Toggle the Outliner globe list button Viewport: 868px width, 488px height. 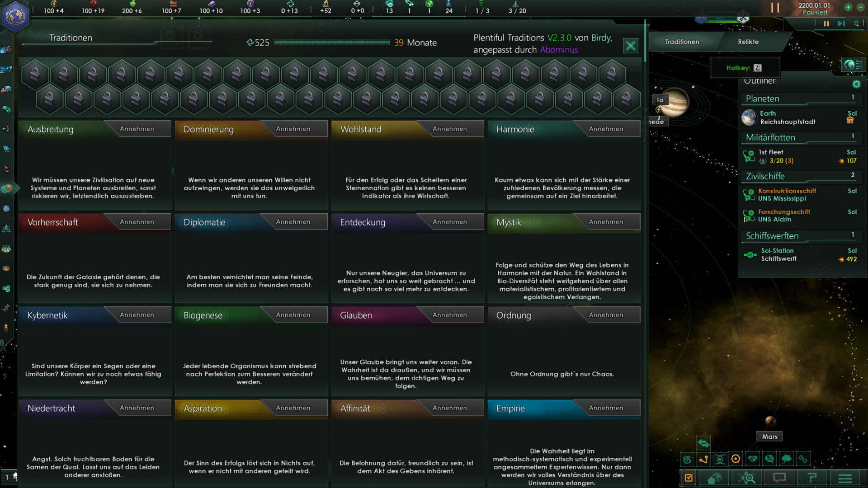854,65
